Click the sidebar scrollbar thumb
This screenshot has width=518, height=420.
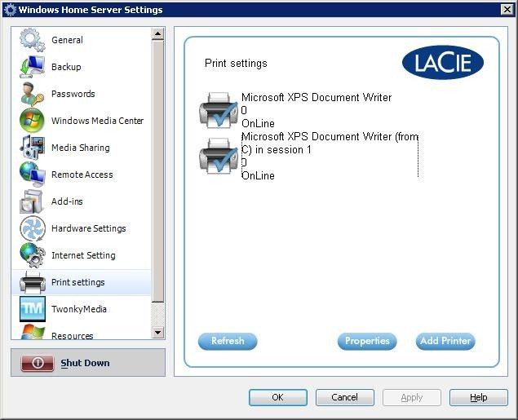click(158, 170)
